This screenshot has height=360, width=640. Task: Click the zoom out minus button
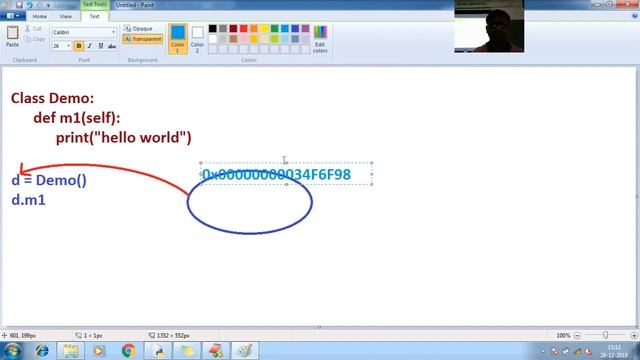[577, 336]
